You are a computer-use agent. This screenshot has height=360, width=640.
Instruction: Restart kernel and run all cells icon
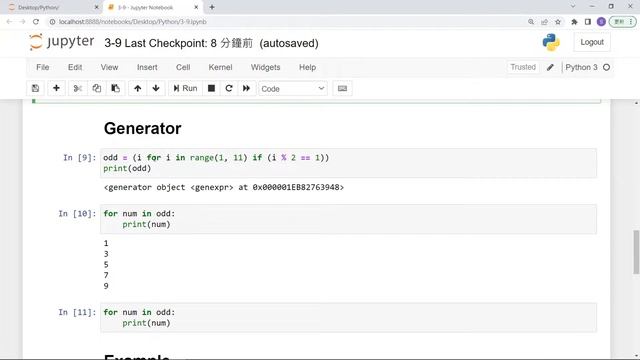[247, 88]
